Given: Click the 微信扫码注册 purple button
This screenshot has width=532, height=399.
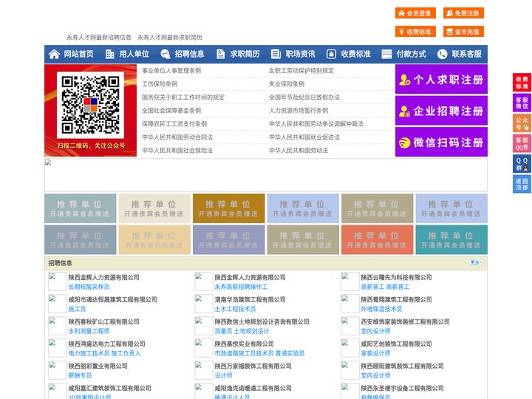Looking at the screenshot, I should pyautogui.click(x=441, y=142).
